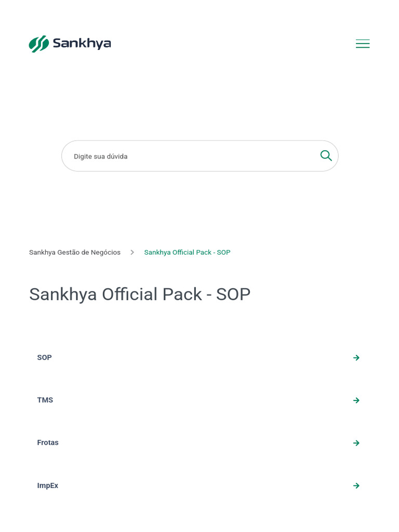Focus the 'Digite sua dúvida' search field
This screenshot has height=532, width=399.
pos(200,156)
